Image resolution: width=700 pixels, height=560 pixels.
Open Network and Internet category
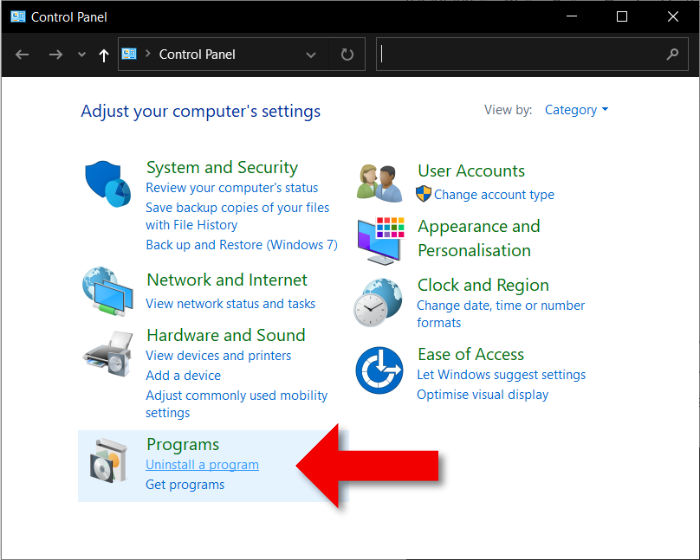point(227,280)
